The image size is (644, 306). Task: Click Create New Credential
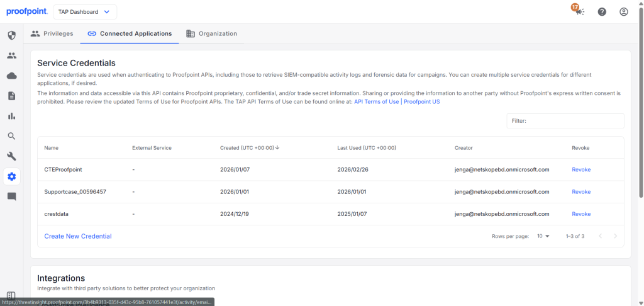click(78, 236)
